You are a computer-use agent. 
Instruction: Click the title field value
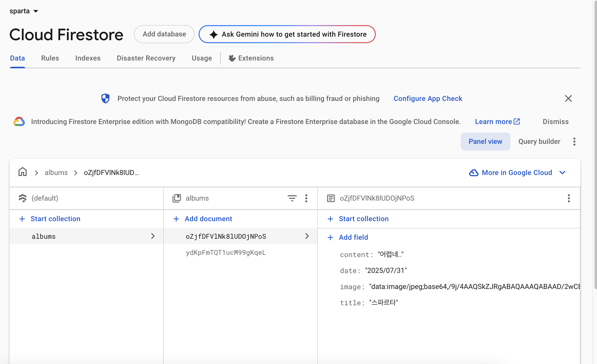point(384,303)
